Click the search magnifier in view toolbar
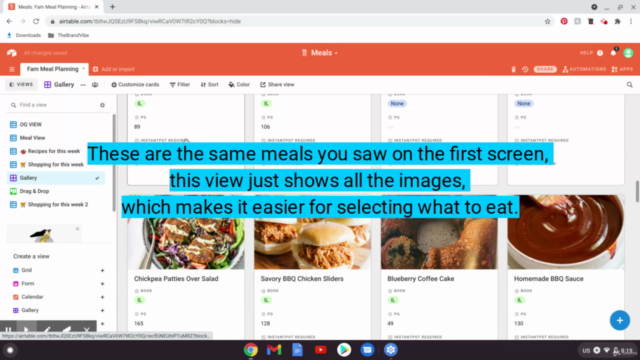The width and height of the screenshot is (640, 360). click(x=630, y=85)
